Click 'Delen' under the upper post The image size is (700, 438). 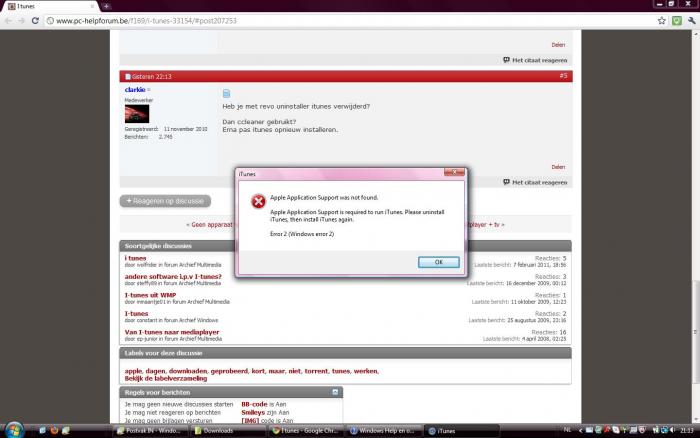558,45
